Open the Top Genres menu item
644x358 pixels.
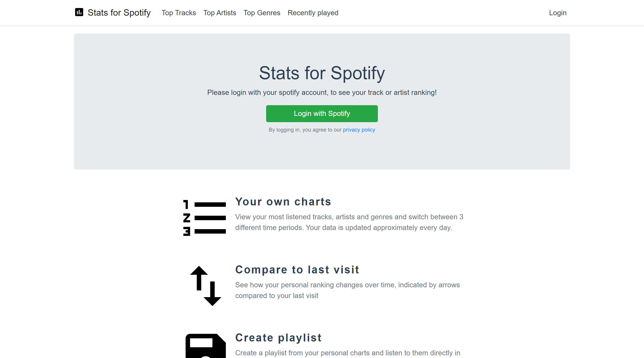tap(262, 13)
